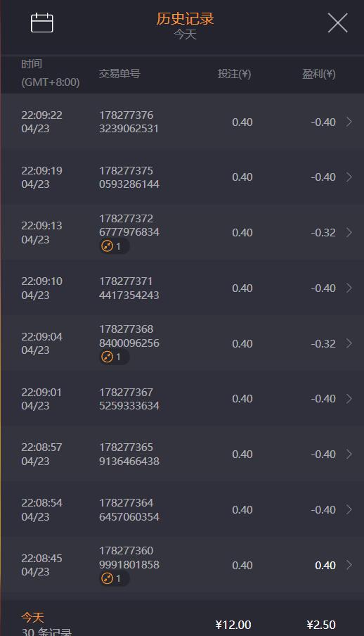Expand the 22:09:04 record chevron
Viewport: 364px width, 636px height.
click(x=349, y=343)
